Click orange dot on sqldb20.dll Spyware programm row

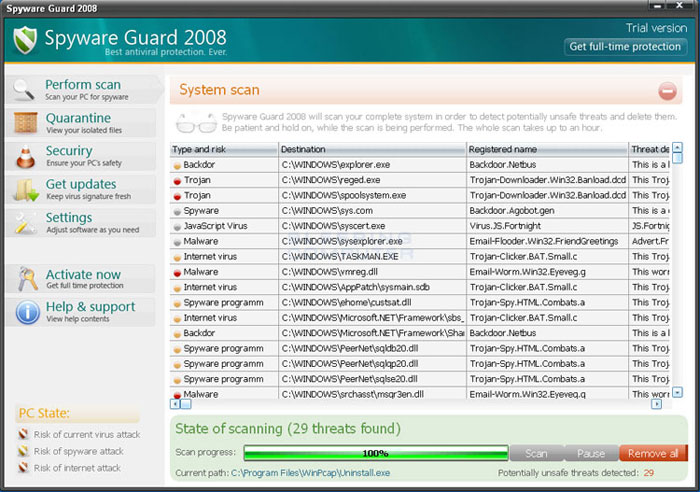[177, 350]
